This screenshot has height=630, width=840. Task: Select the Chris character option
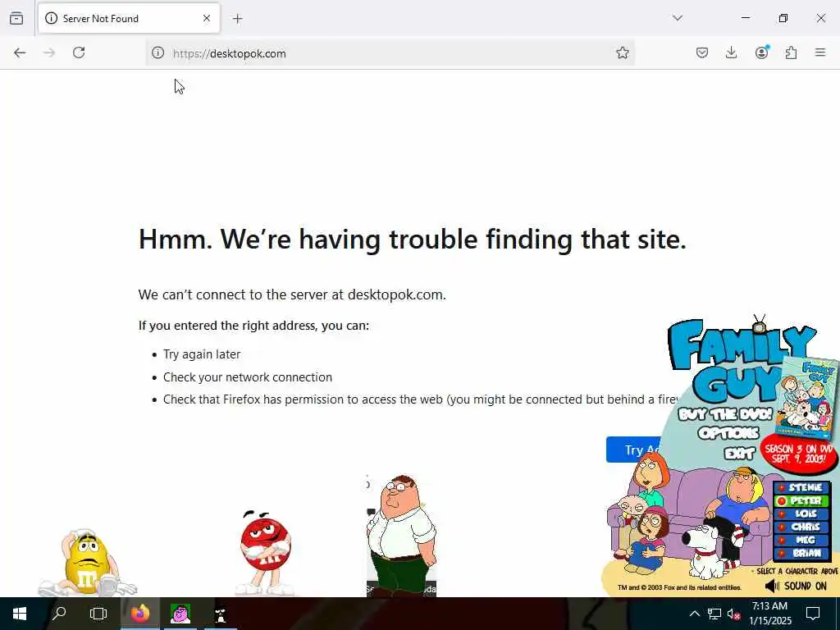coord(801,527)
